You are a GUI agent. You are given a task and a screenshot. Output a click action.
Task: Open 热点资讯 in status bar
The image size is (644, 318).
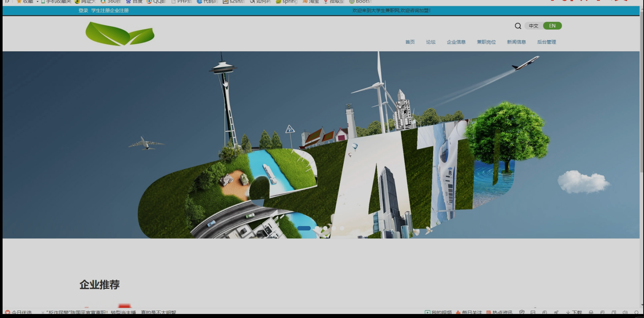pyautogui.click(x=499, y=312)
